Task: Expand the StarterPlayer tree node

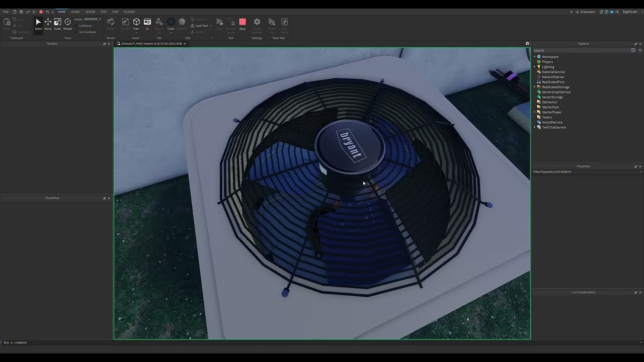Action: pos(534,112)
